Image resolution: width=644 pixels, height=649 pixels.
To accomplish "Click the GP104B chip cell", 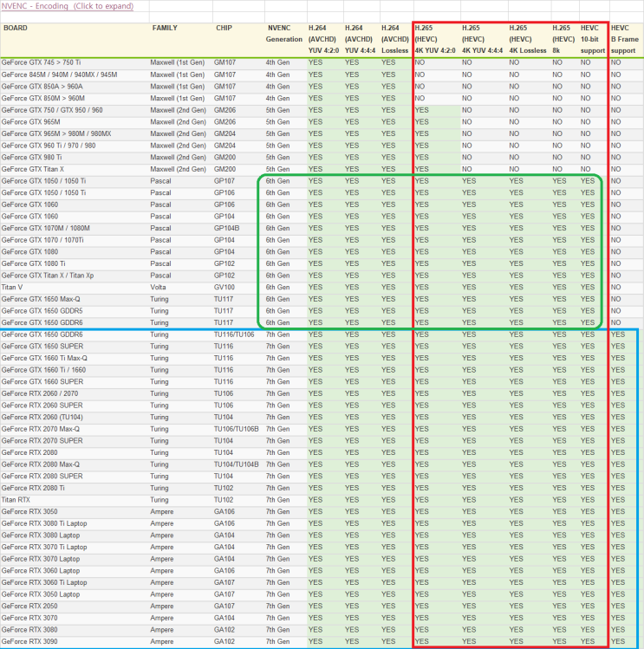I will coord(226,228).
